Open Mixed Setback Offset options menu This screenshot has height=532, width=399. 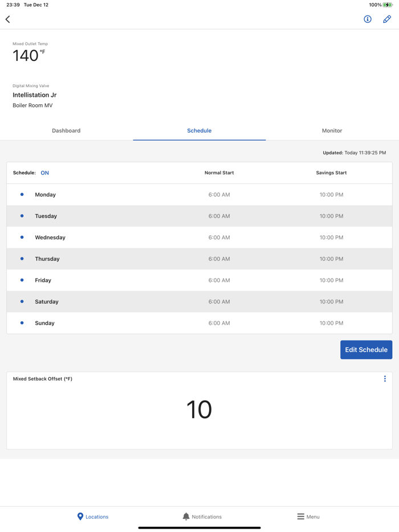(x=385, y=379)
